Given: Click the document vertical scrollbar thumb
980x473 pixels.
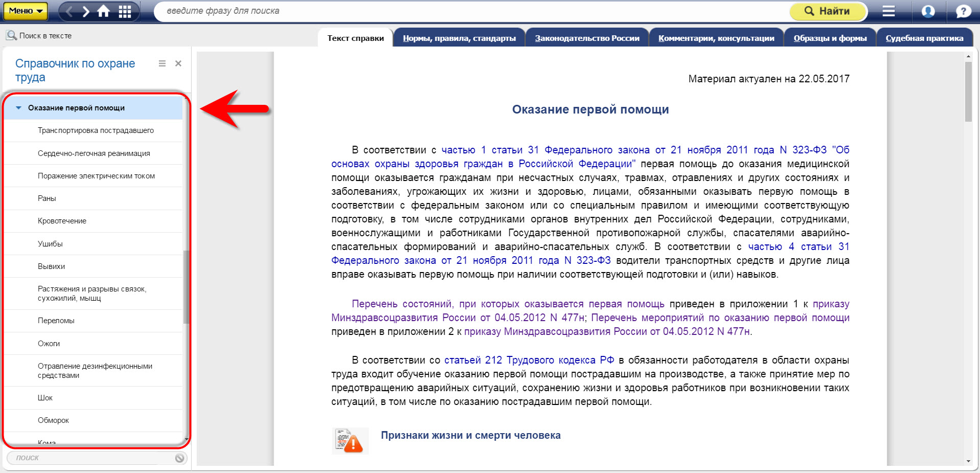Looking at the screenshot, I should coord(968,92).
